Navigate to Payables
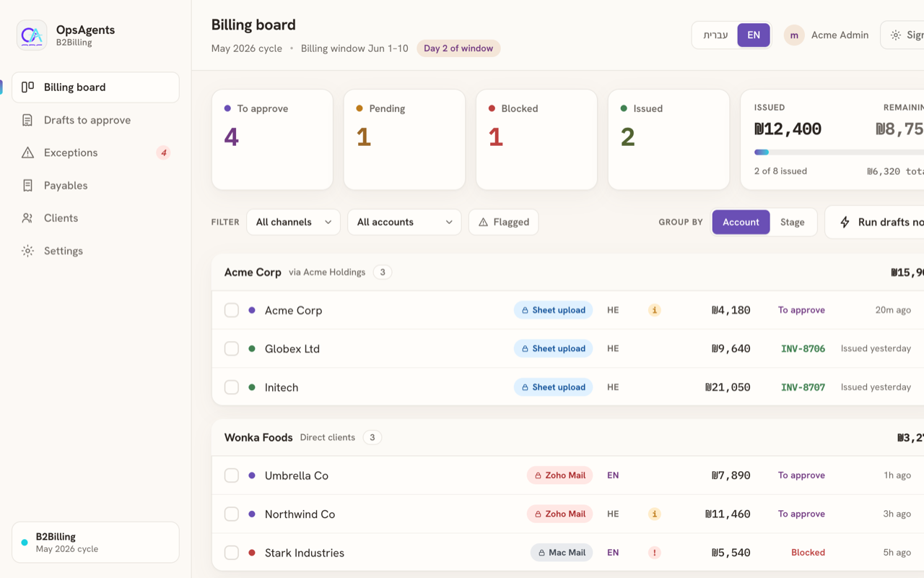Viewport: 924px width, 578px height. point(95,186)
